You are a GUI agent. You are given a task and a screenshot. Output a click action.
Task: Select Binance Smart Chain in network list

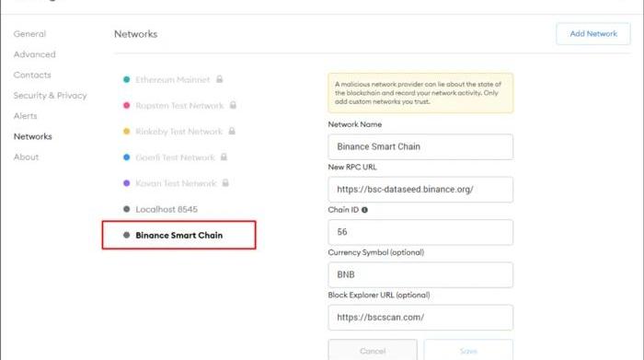point(179,235)
